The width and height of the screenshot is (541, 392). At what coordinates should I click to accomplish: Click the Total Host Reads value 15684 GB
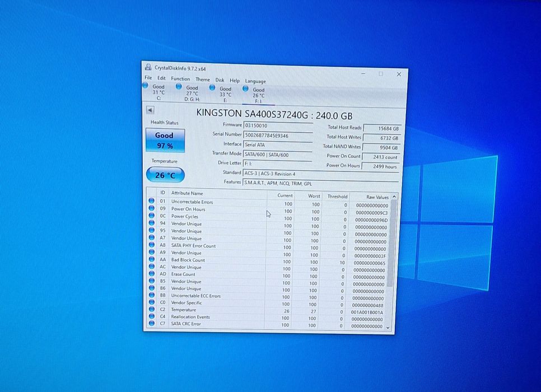coord(383,128)
